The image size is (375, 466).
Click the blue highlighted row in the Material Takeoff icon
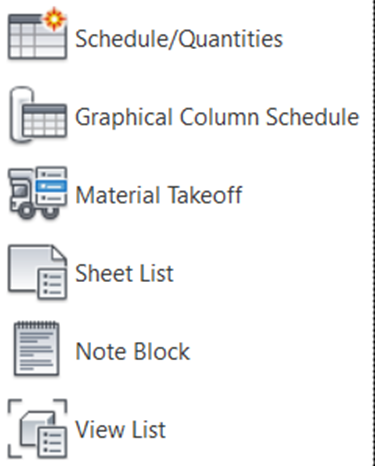(x=51, y=186)
